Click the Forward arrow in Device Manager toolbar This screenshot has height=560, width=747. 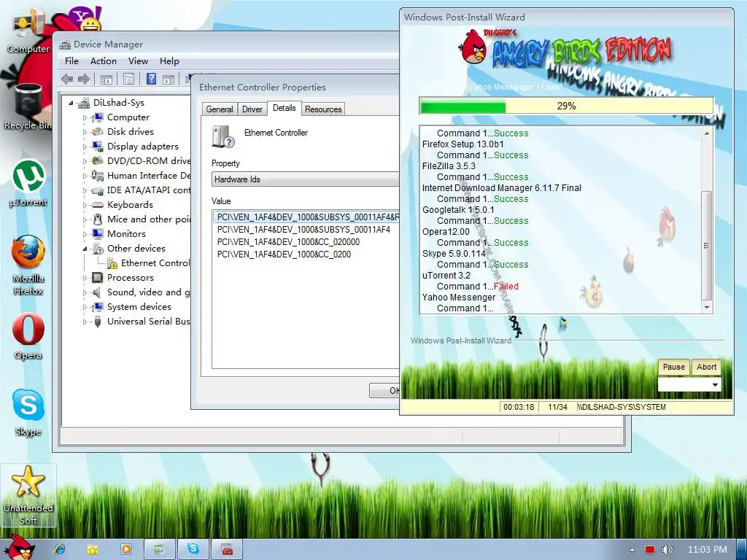84,79
